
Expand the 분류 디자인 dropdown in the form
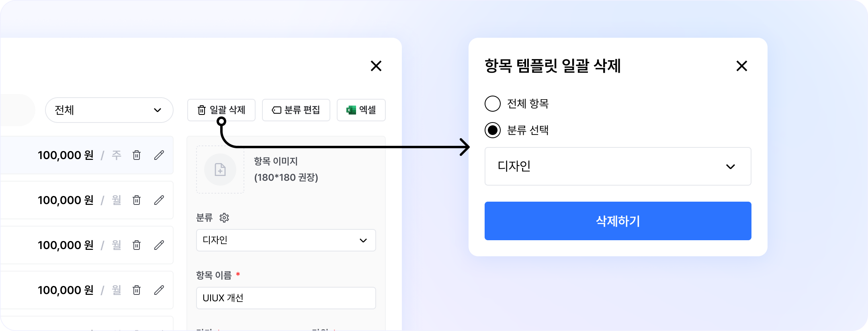click(x=286, y=240)
